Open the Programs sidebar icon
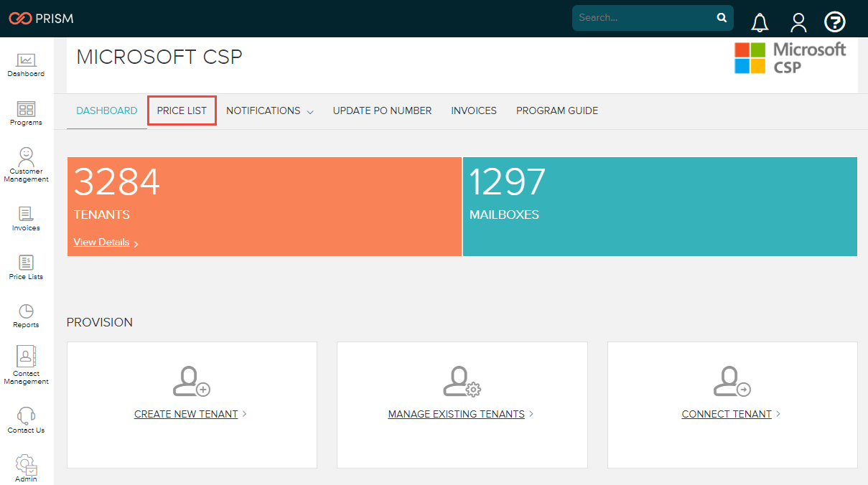This screenshot has height=485, width=868. 27,113
